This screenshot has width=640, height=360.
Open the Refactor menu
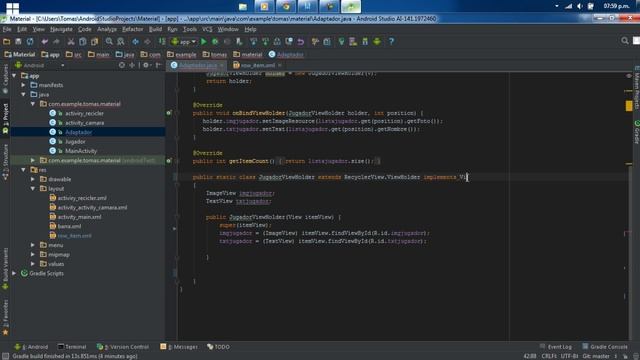coord(133,29)
